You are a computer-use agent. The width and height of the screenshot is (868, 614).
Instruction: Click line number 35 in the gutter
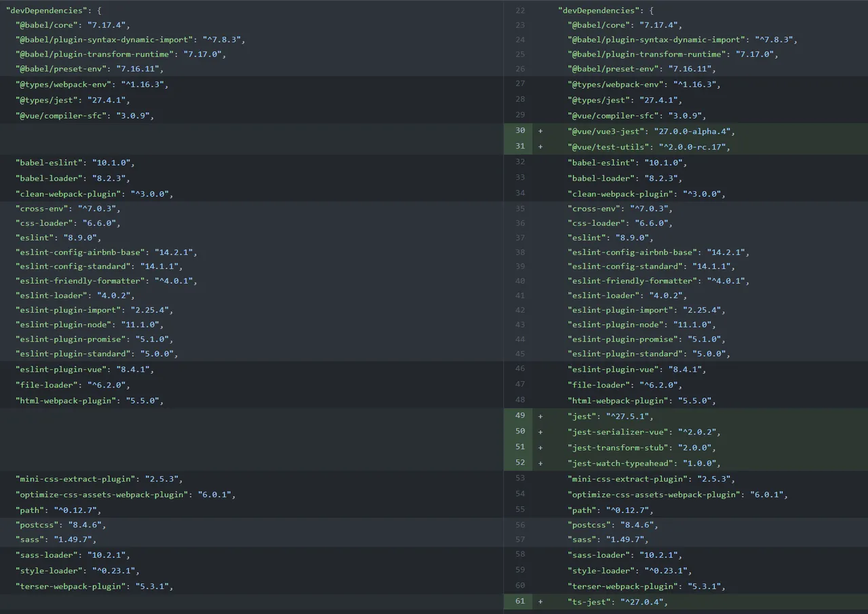point(520,208)
